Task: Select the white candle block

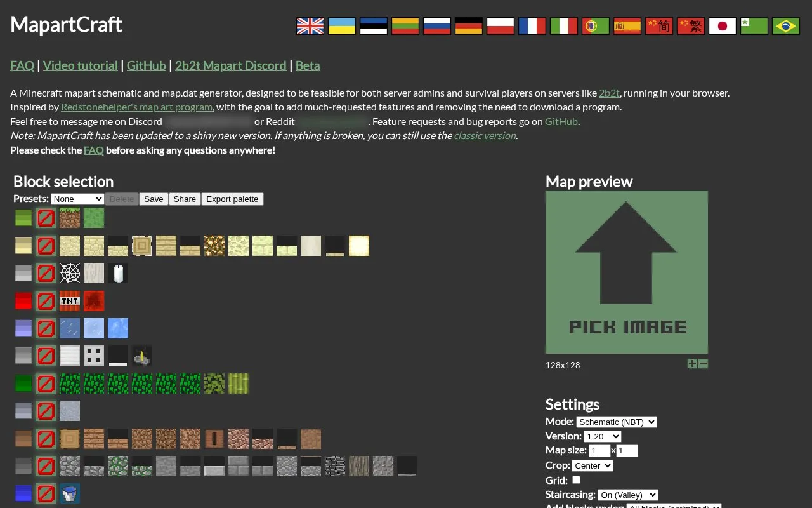Action: point(118,273)
